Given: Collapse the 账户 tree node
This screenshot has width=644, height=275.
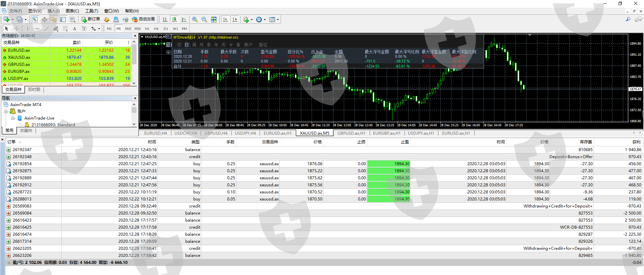Looking at the screenshot, I should coord(6,111).
